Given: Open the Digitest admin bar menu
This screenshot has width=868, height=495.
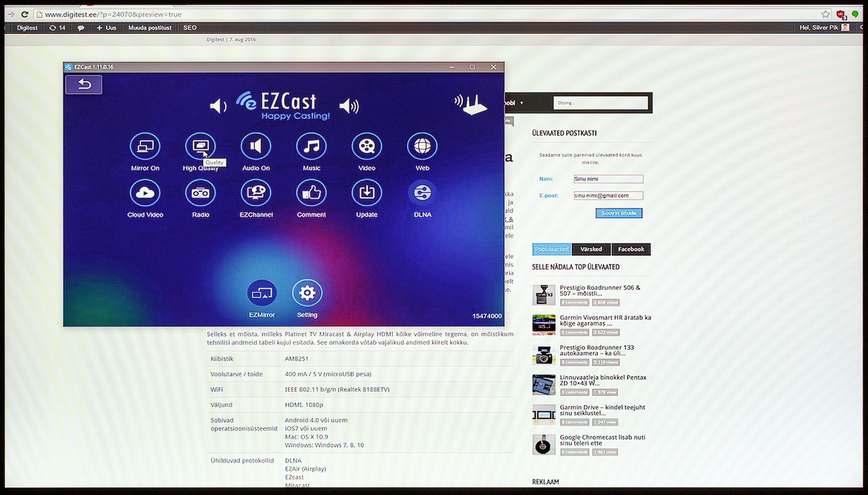Looking at the screenshot, I should (27, 28).
